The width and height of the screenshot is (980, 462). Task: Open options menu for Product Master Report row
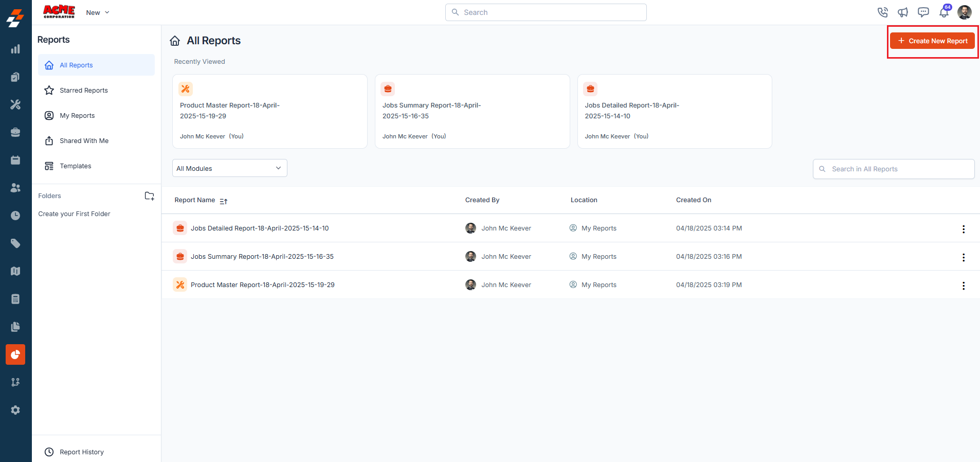click(x=964, y=286)
